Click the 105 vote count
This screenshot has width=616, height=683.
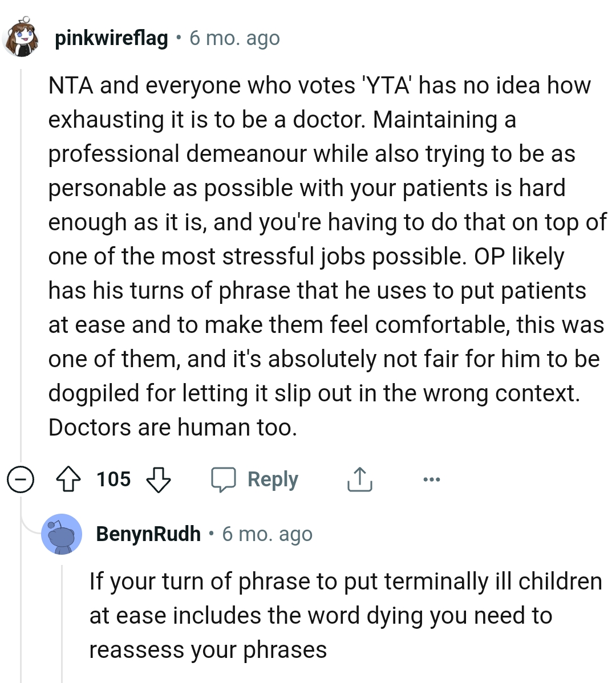point(114,479)
